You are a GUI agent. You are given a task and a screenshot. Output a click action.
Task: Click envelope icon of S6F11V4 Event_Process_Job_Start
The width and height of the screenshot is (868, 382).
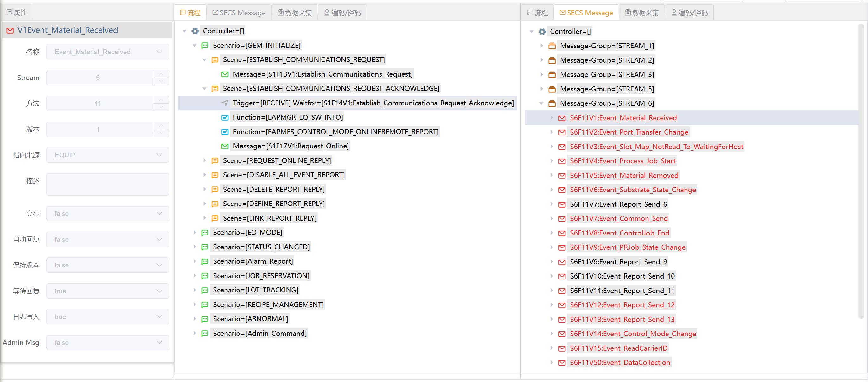562,161
